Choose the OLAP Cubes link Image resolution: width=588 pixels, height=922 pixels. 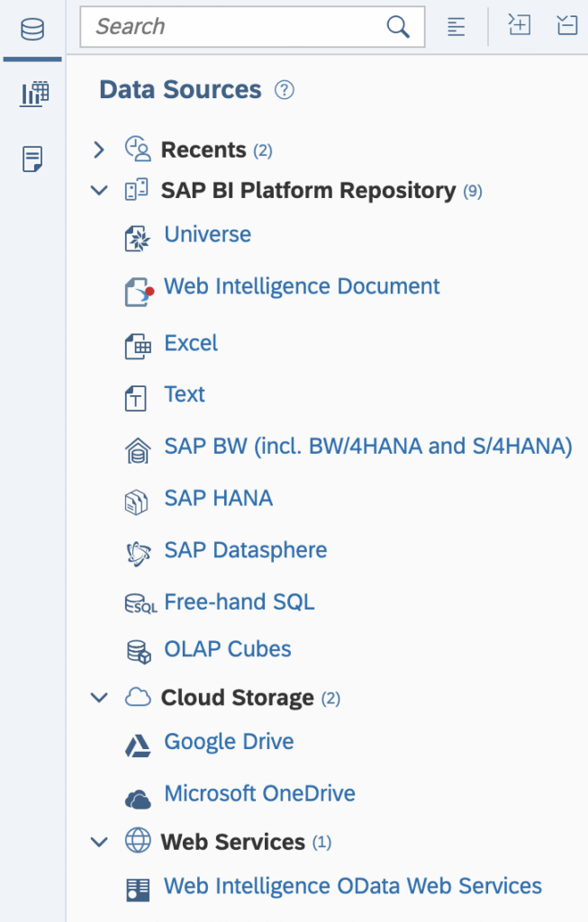click(228, 649)
